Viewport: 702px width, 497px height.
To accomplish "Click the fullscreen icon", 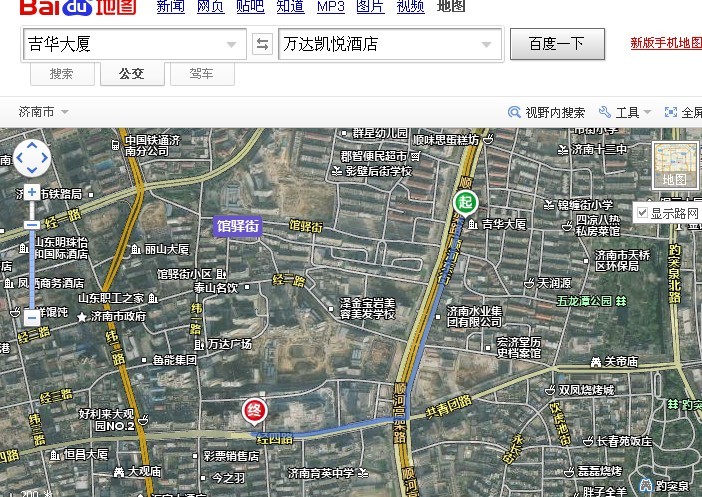I will [x=670, y=113].
